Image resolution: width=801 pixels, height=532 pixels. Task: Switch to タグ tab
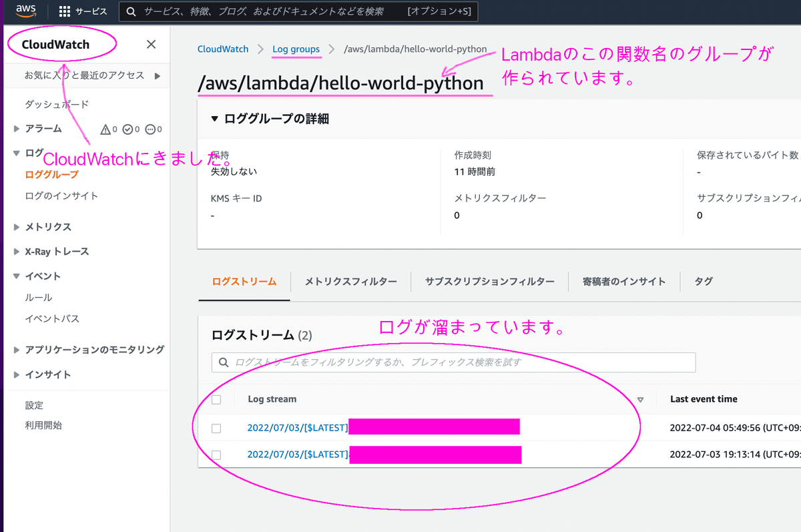(x=703, y=282)
